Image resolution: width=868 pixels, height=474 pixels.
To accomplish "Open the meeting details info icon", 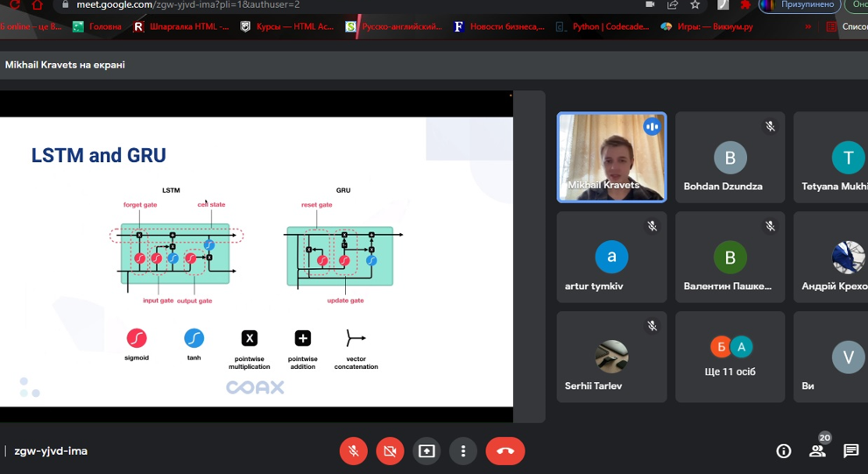I will tap(784, 450).
